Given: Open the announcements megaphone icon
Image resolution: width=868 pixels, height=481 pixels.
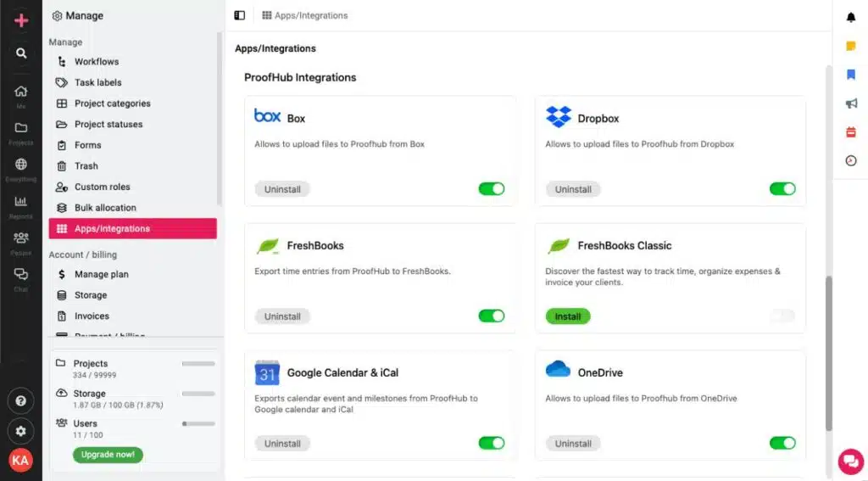Looking at the screenshot, I should [851, 103].
